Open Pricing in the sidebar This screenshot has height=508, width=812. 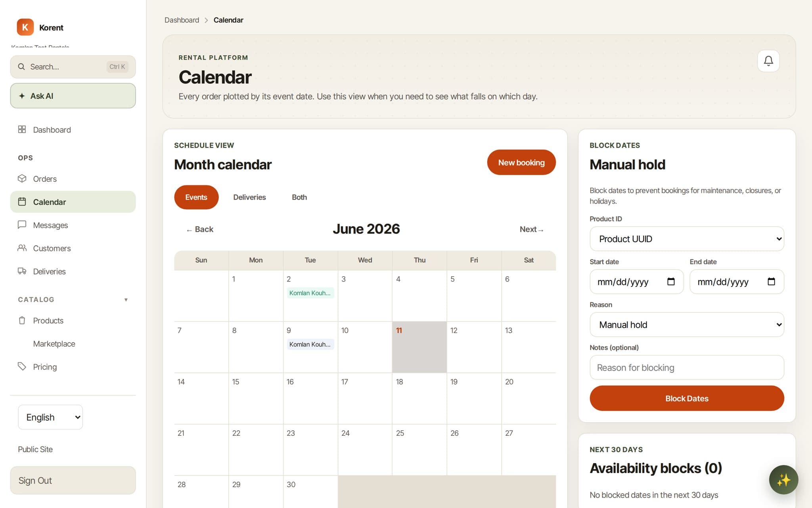[x=73, y=367]
